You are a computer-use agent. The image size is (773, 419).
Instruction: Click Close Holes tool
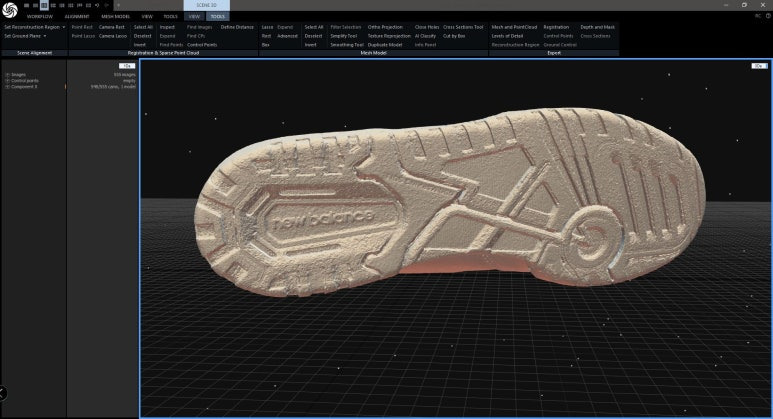(x=427, y=27)
